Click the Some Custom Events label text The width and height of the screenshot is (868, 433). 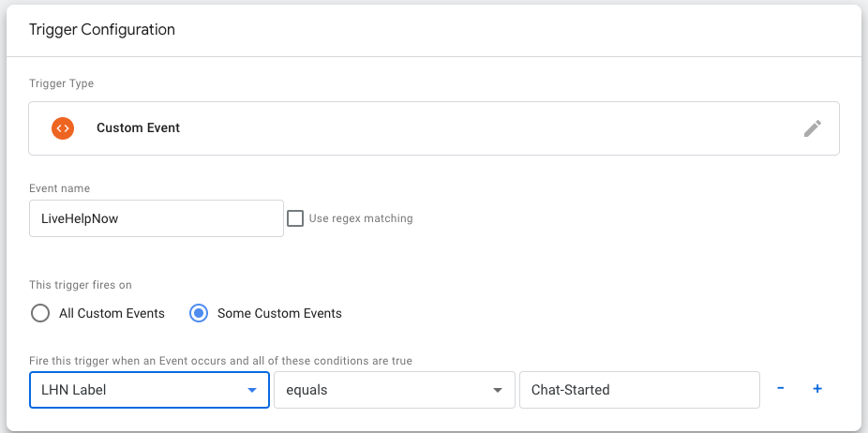(x=279, y=313)
